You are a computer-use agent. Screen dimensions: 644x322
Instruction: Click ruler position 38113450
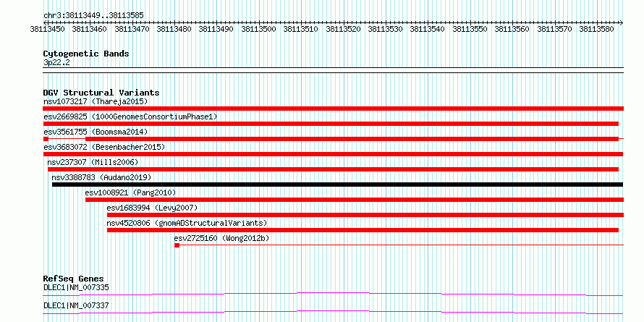point(47,29)
